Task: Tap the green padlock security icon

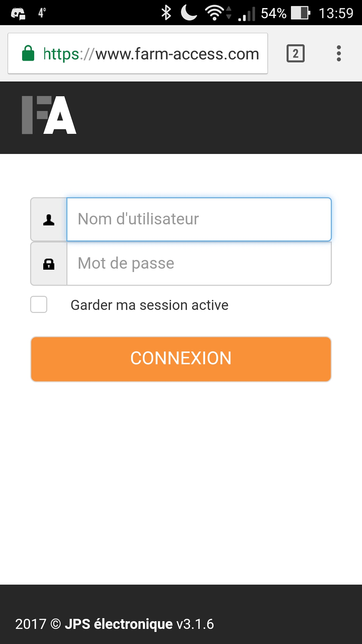Action: point(28,53)
